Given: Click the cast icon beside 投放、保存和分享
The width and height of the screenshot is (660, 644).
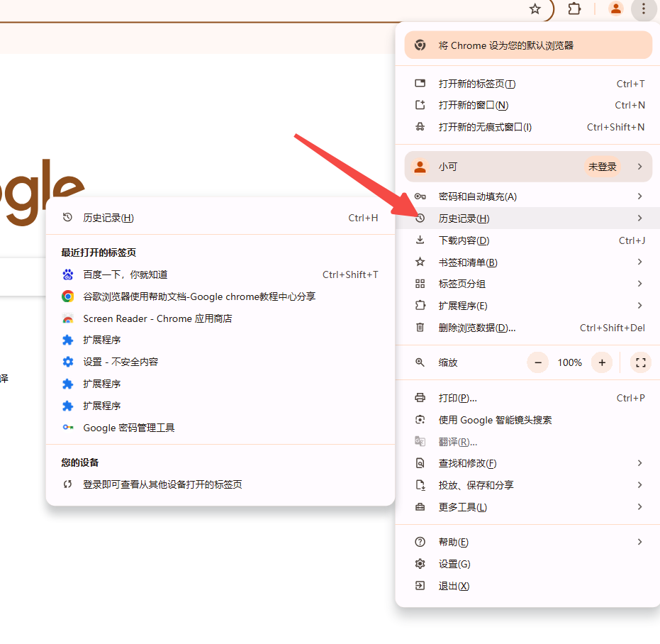Looking at the screenshot, I should [420, 485].
